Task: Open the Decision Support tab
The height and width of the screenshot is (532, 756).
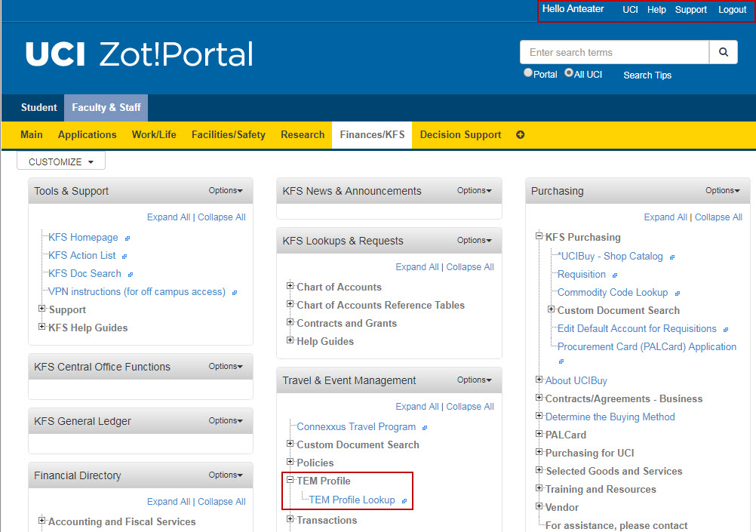Action: pos(460,135)
